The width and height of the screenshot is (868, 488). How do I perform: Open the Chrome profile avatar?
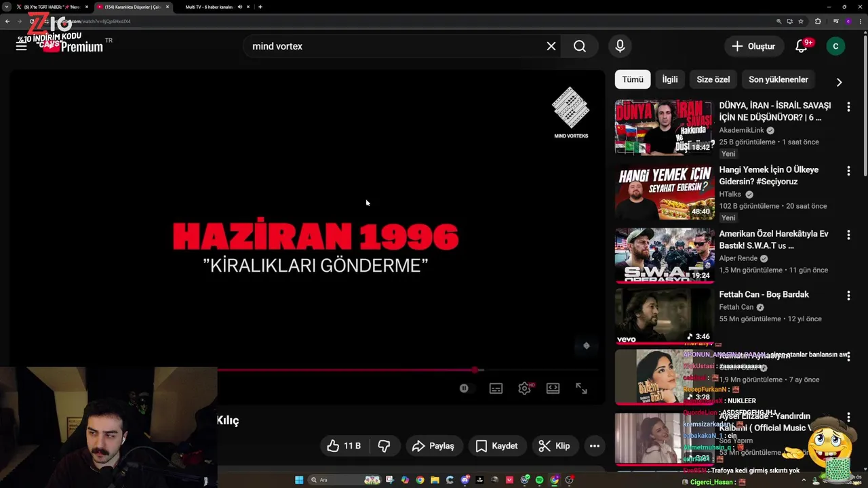click(848, 21)
